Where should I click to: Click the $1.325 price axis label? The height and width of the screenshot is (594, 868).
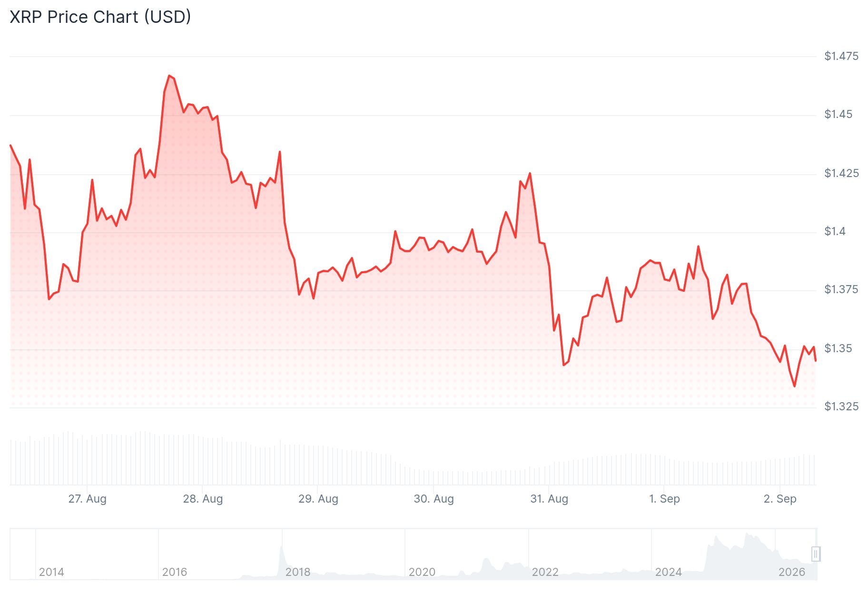[x=841, y=406]
